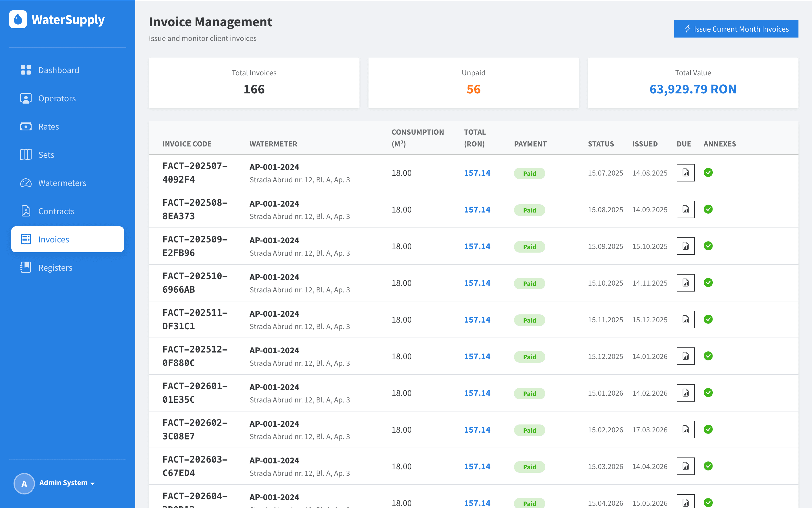Click Paid badge for FACT-202603-C67ED4
Image resolution: width=812 pixels, height=508 pixels.
[x=529, y=467]
